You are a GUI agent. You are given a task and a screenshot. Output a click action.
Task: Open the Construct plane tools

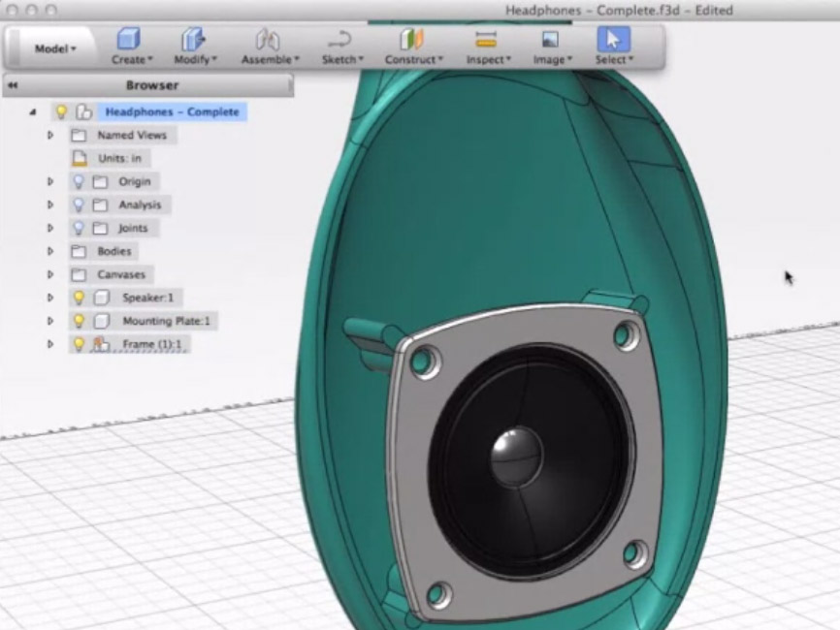click(x=412, y=41)
